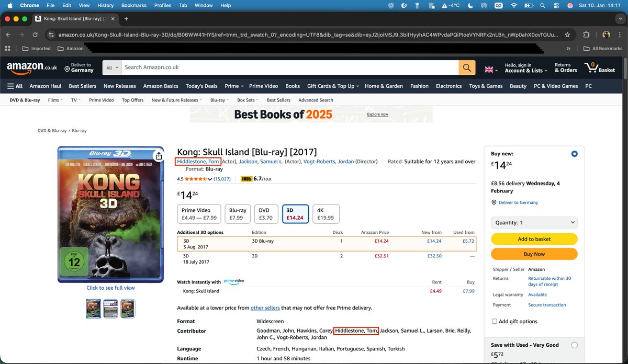Click the Amazon.co.uk search field
Viewport: 628px width, 364px height.
(x=290, y=67)
